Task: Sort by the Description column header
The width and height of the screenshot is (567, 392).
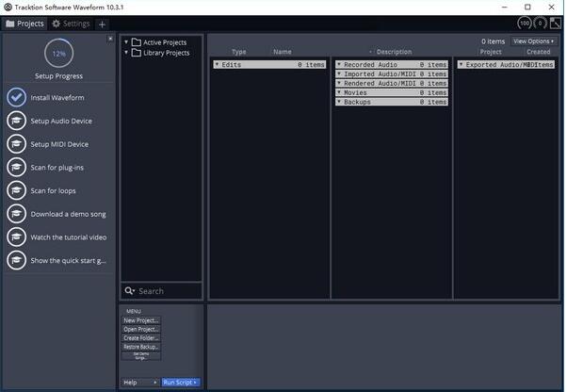Action: pyautogui.click(x=394, y=52)
